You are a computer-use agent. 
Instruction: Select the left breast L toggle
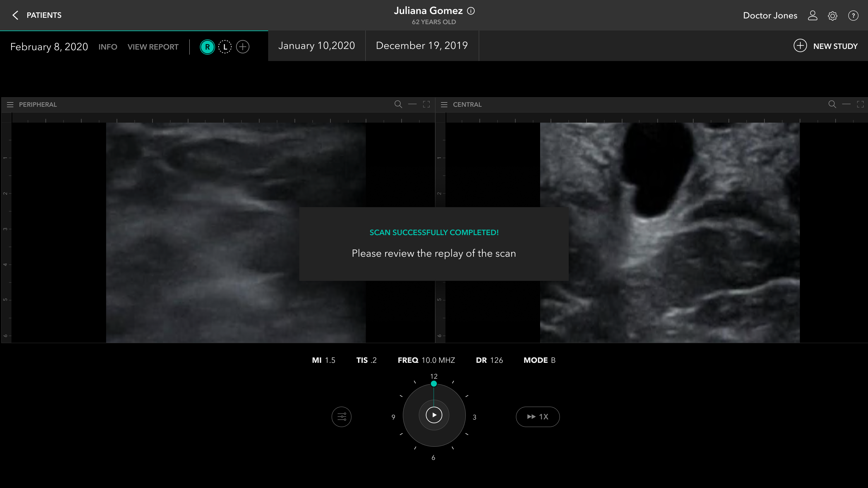225,47
